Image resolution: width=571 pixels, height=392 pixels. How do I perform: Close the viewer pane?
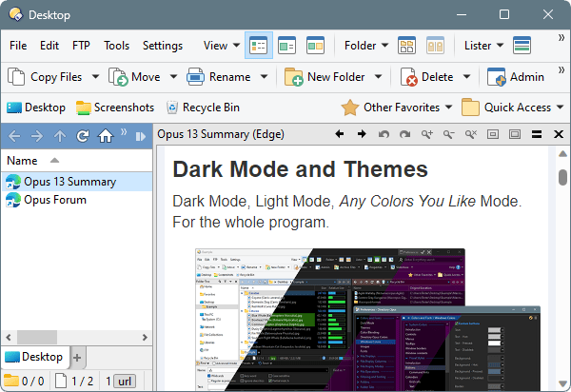(557, 134)
